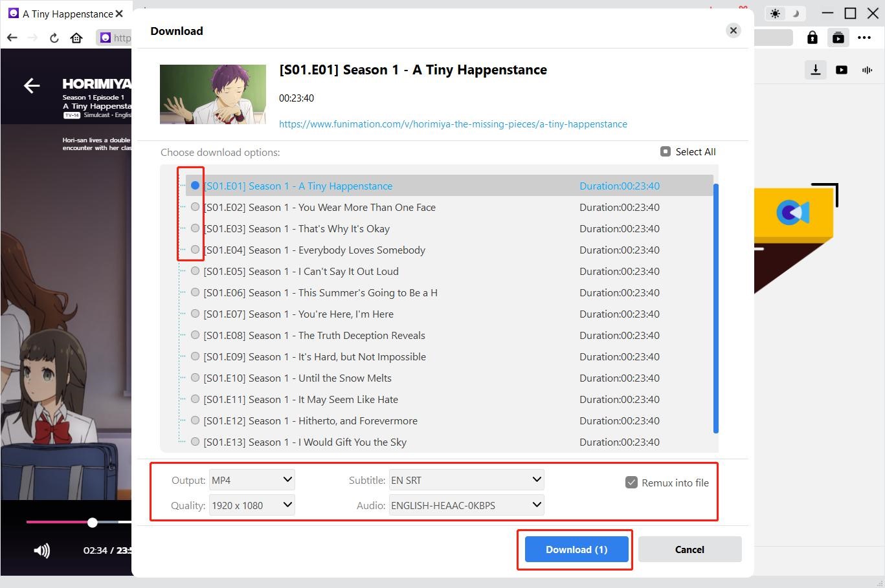
Task: Reload the page with the refresh icon
Action: [x=54, y=38]
